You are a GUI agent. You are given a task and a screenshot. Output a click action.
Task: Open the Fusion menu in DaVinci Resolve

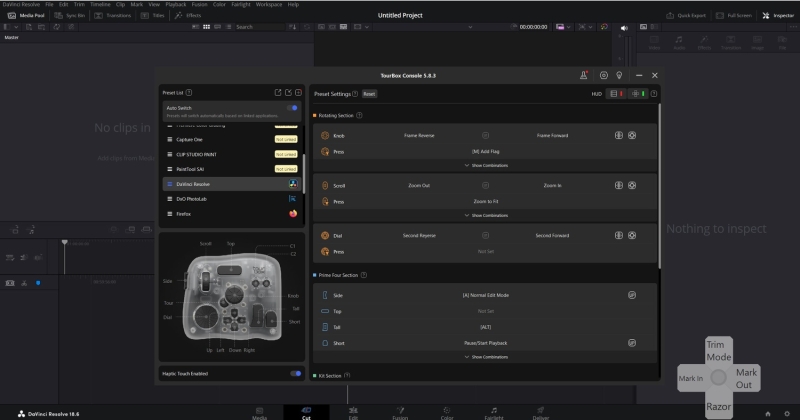tap(199, 4)
